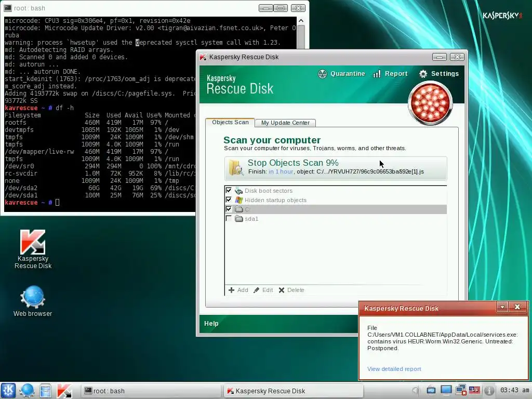Screen dimensions: 532x399
Task: Click the 'kavrescue ~ #' prompt at terminal bottom
Action: pyautogui.click(x=28, y=202)
